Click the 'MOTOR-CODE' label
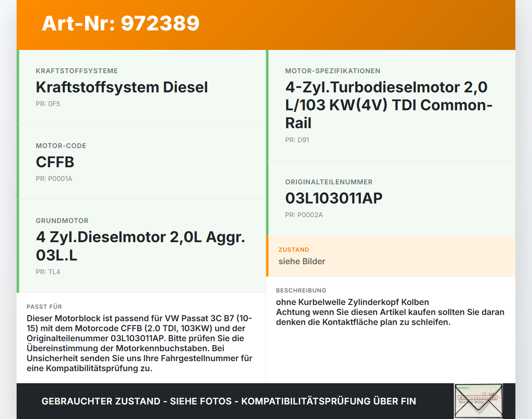This screenshot has width=532, height=419. tap(61, 146)
